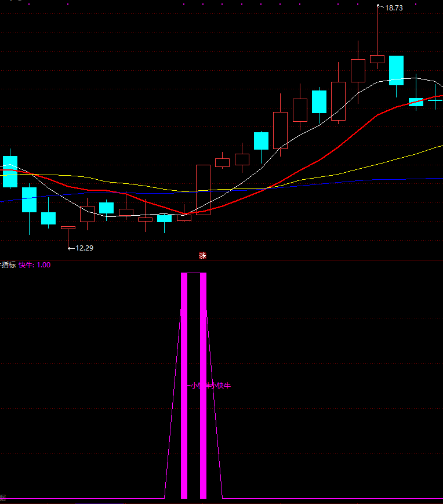Click the red 涨 marker below the chart
The width and height of the screenshot is (443, 504).
pyautogui.click(x=202, y=256)
